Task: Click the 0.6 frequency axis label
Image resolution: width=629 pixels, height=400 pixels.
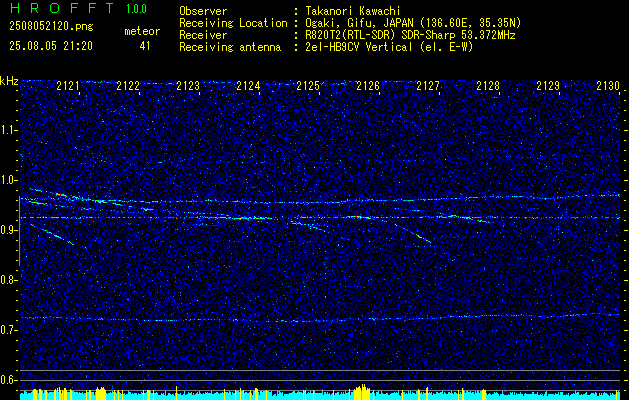Action: pos(9,380)
